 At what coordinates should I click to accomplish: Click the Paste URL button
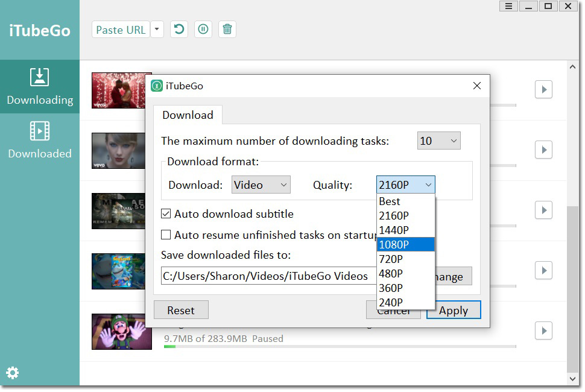tap(121, 30)
